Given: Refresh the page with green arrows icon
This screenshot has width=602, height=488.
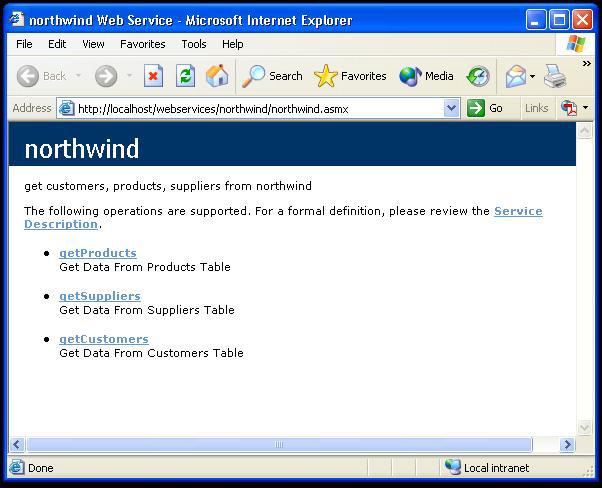Looking at the screenshot, I should [185, 76].
